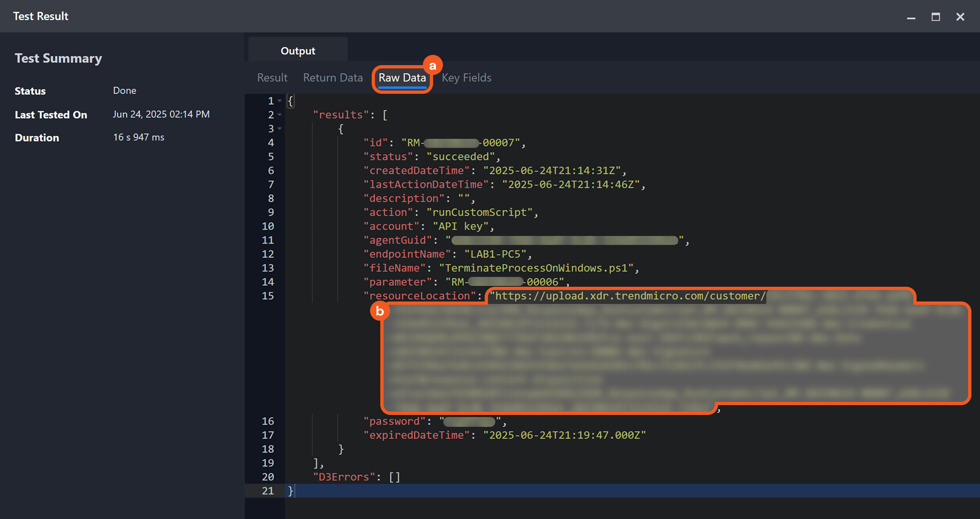Maximize the Test Result window
The image size is (980, 519).
935,17
